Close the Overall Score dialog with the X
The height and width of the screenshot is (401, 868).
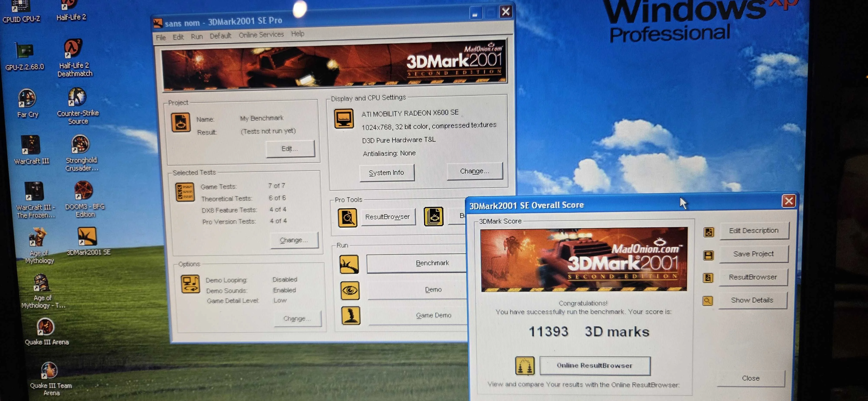point(789,201)
